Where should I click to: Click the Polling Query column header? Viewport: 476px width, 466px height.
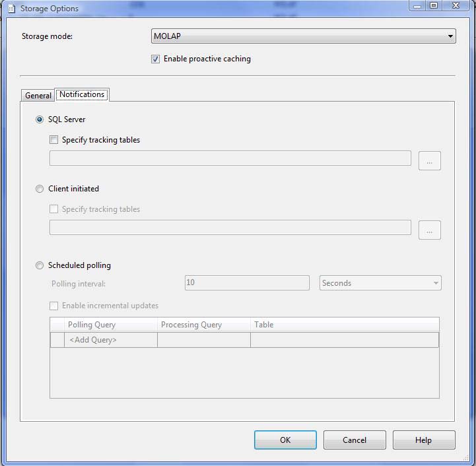click(x=111, y=325)
